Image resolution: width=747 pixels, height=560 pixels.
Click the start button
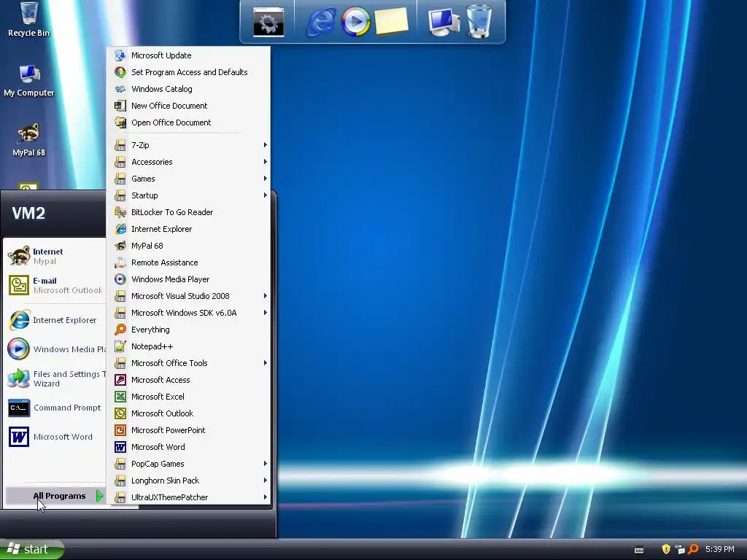[31, 549]
